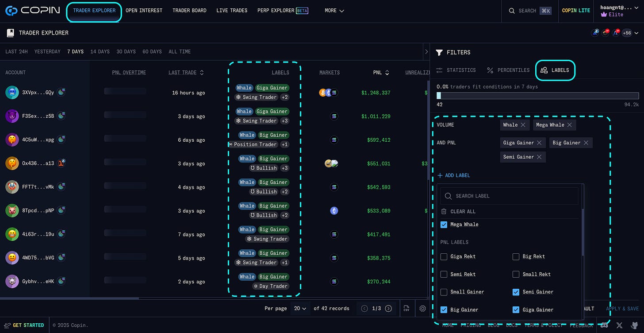Open Trader Board nav item
The width and height of the screenshot is (644, 333).
189,11
